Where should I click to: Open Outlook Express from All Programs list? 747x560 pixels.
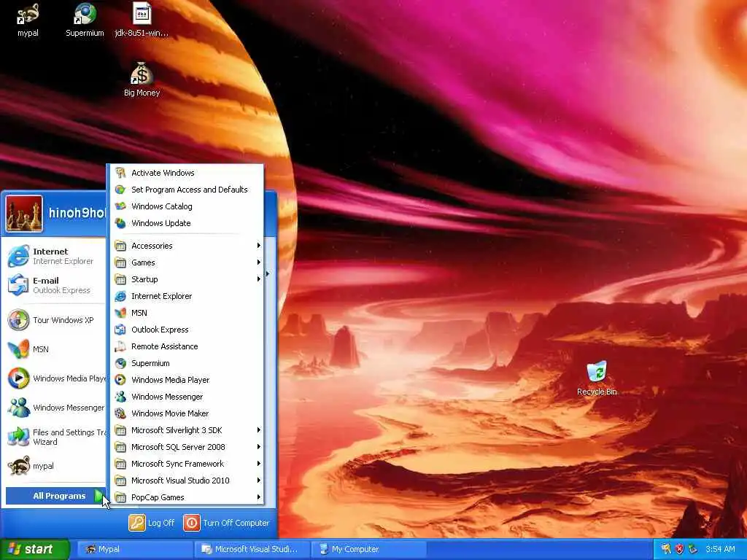coord(187,330)
